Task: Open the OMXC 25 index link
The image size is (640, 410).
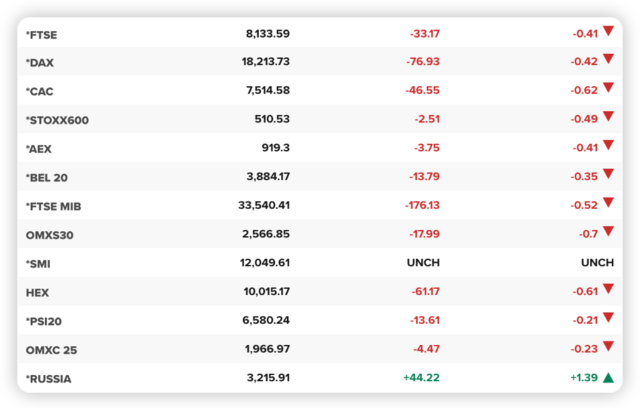Action: click(51, 350)
